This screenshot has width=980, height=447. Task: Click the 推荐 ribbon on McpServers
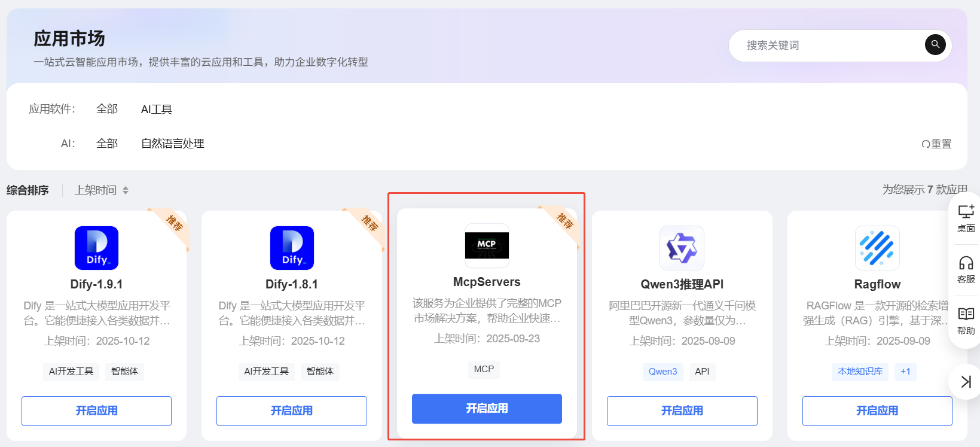565,221
